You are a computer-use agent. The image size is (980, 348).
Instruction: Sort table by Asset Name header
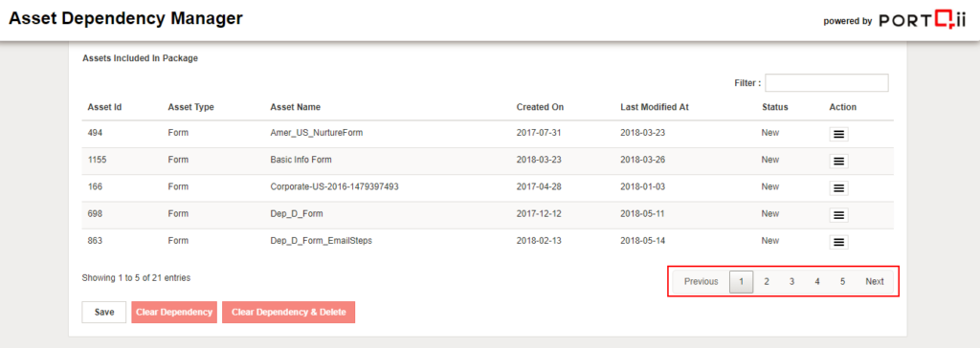coord(295,107)
